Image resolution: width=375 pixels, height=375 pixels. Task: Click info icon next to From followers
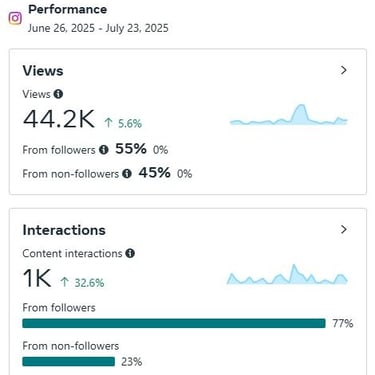click(104, 150)
